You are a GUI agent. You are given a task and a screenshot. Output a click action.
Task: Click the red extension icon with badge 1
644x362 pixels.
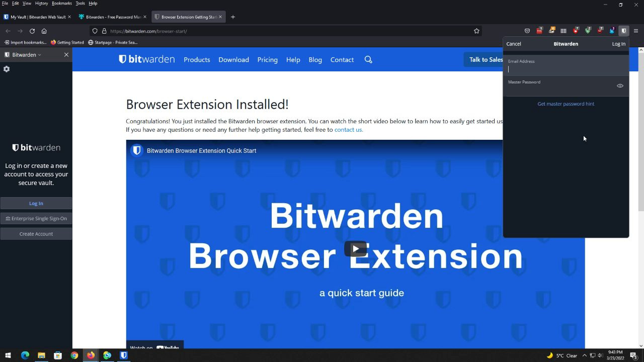(x=539, y=31)
